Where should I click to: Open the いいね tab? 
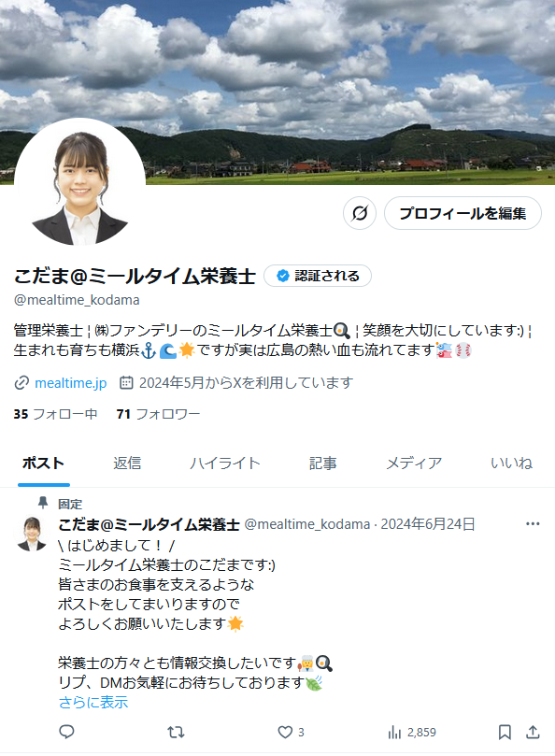point(512,463)
